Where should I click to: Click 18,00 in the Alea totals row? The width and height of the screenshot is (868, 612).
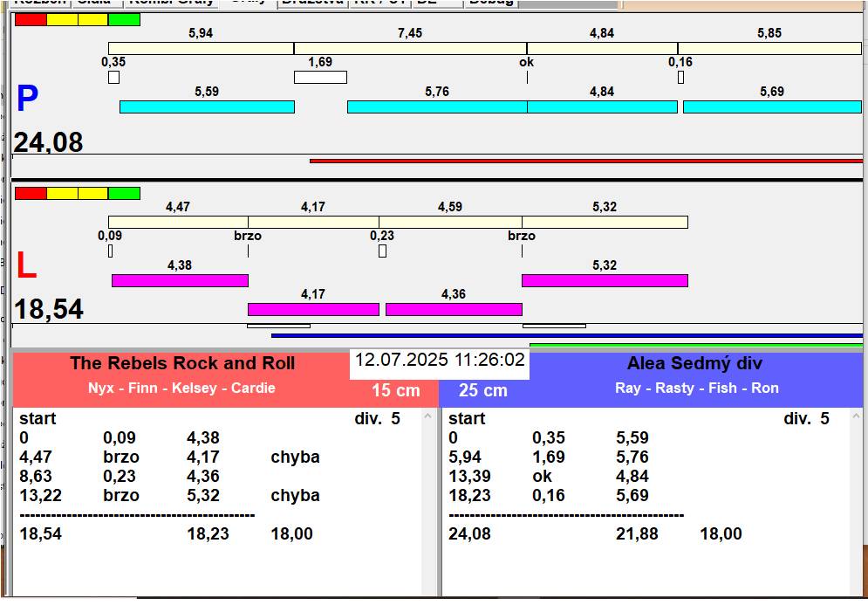[x=721, y=534]
